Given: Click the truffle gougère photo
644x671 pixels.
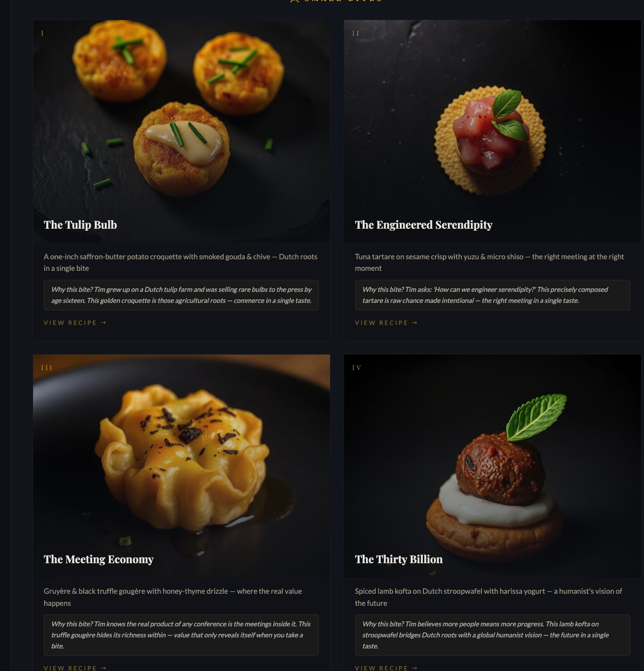Looking at the screenshot, I should (x=182, y=466).
